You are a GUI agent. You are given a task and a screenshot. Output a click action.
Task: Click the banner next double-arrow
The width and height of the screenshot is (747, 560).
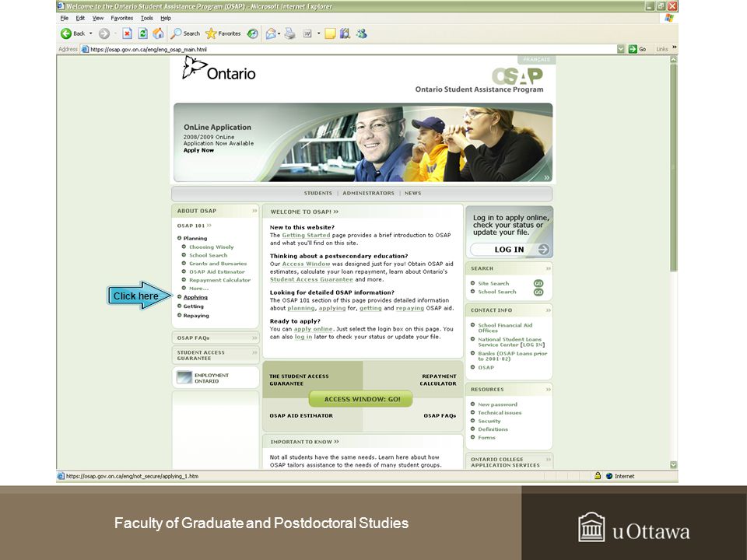point(546,177)
